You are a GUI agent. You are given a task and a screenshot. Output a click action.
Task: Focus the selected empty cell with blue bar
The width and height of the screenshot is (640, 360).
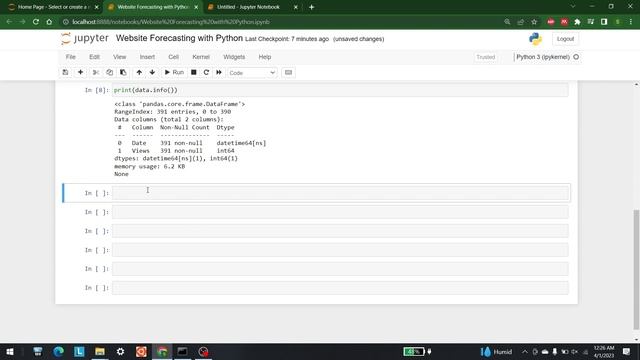[x=340, y=193]
